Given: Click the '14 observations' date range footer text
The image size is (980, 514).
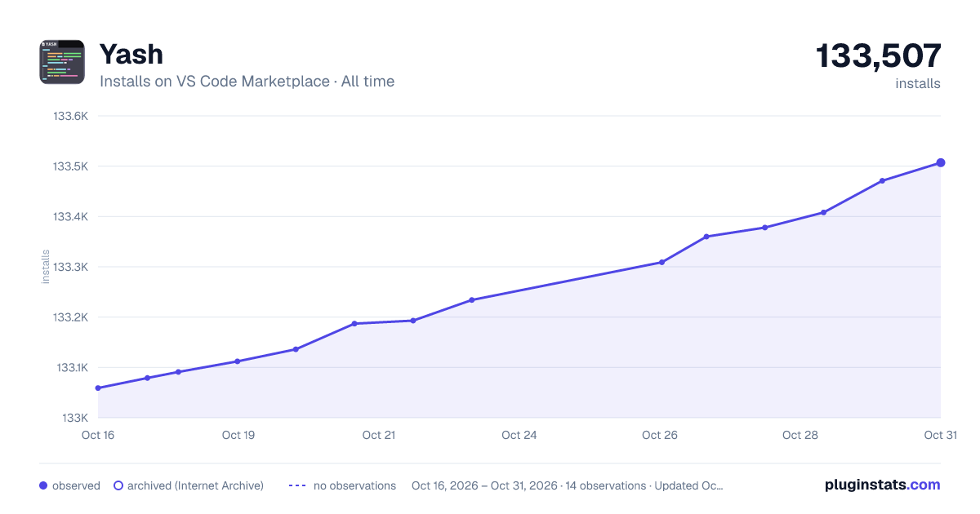Looking at the screenshot, I should pyautogui.click(x=568, y=485).
